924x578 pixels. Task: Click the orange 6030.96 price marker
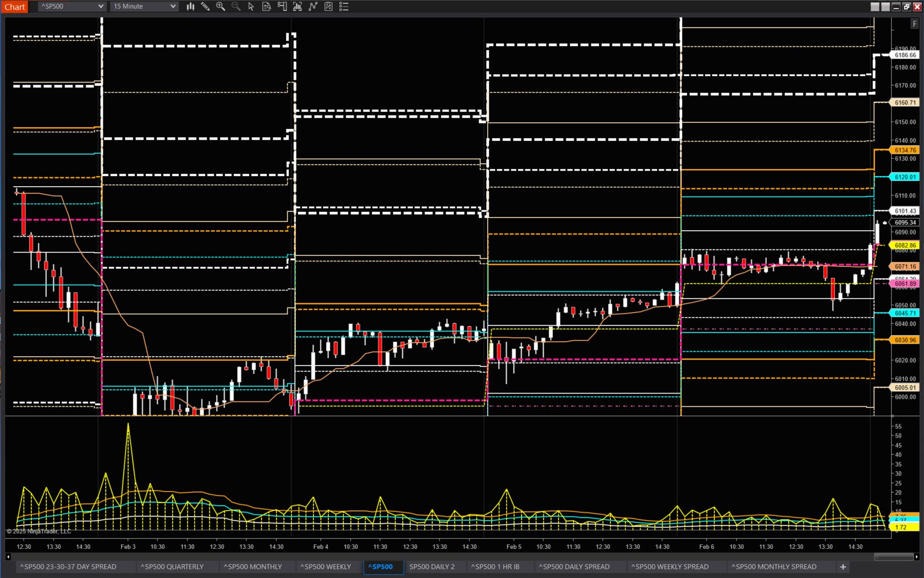905,340
